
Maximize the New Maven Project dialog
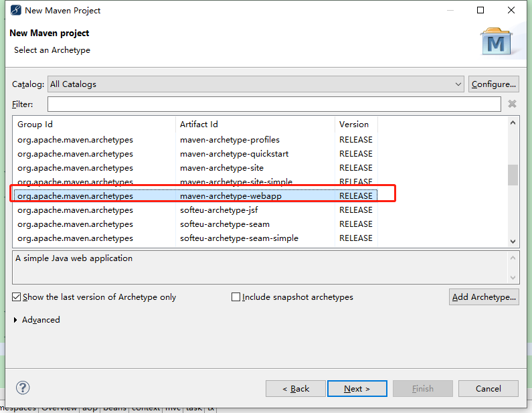[480, 10]
